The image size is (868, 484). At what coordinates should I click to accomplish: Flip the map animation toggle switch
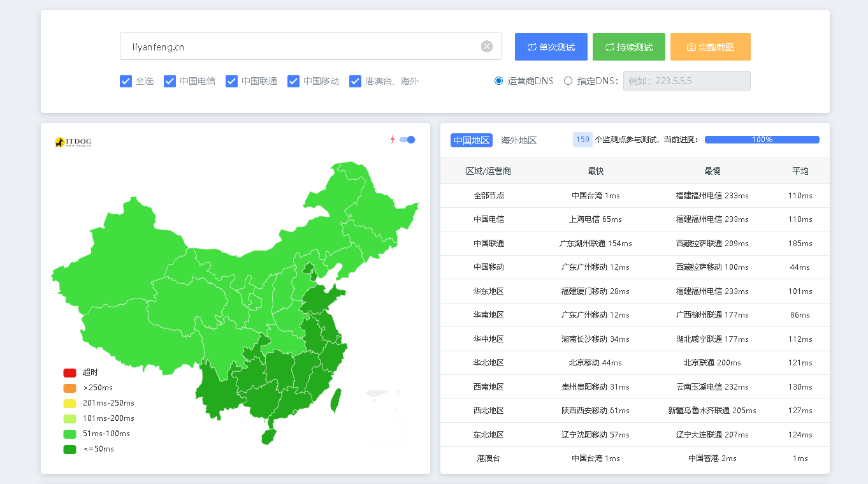coord(406,139)
